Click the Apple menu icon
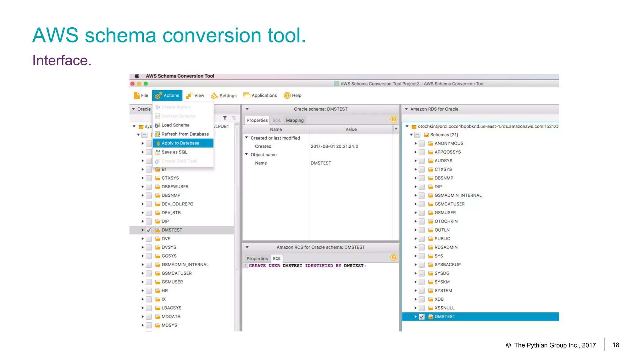The image size is (644, 362). 137,76
